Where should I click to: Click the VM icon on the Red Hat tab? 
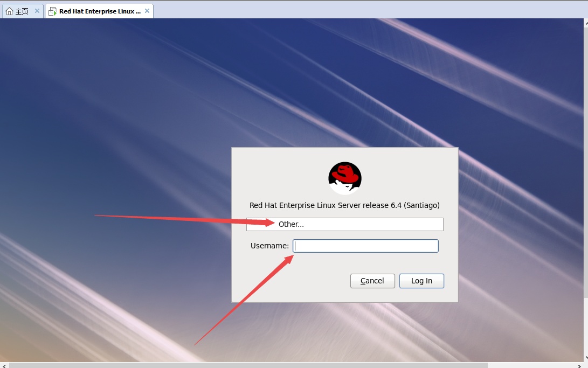pyautogui.click(x=53, y=11)
